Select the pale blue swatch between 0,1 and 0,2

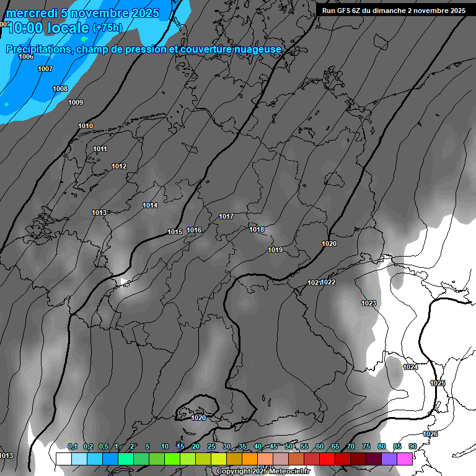coord(79,459)
